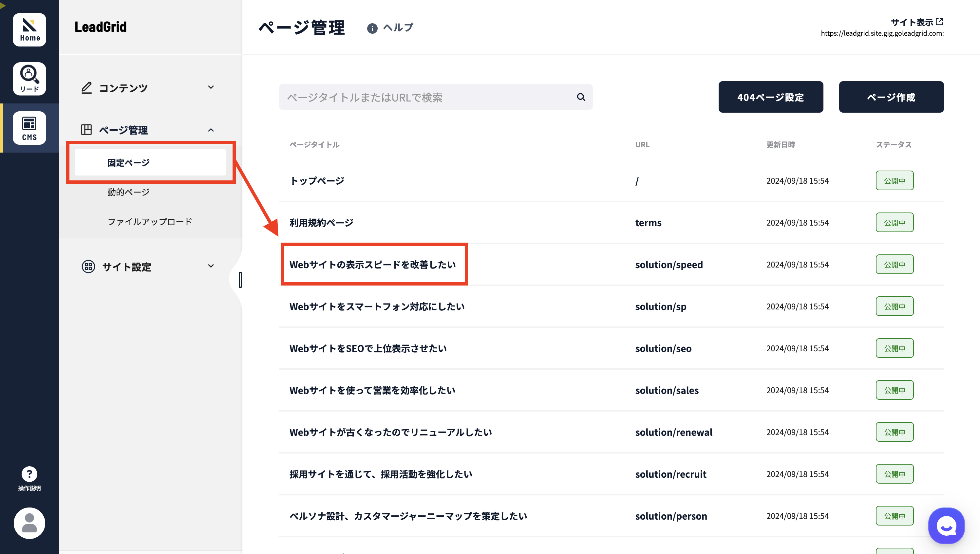Screen dimensions: 980x554
Task: Click the grid icon beside サイト設定
Action: coord(88,267)
